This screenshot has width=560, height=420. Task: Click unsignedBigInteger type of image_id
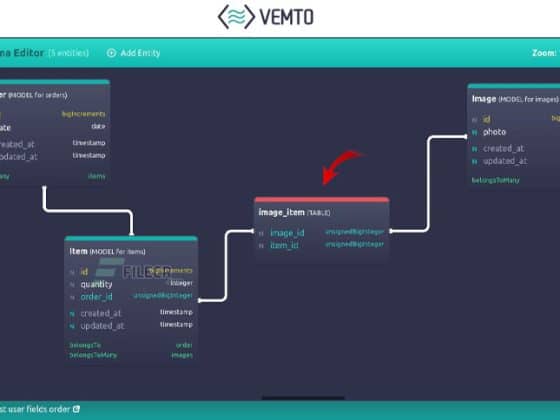(354, 232)
